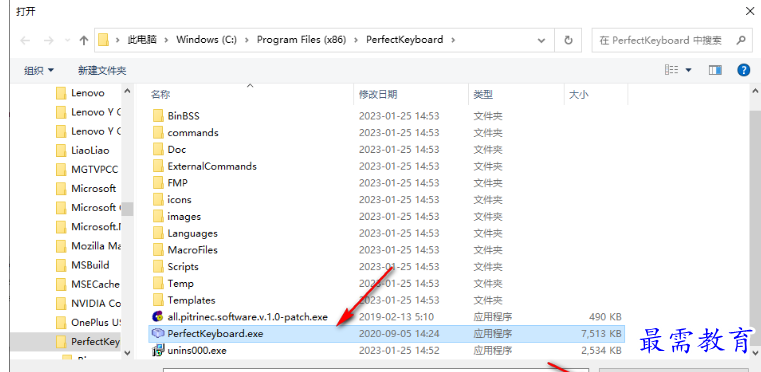The width and height of the screenshot is (761, 372).
Task: Click the view layout icon
Action: [x=671, y=70]
